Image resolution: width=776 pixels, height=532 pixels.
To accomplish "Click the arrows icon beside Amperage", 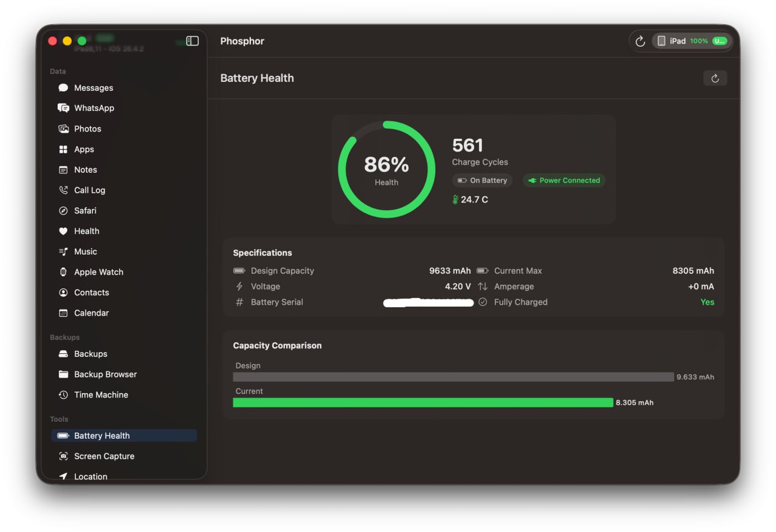I will pos(483,287).
